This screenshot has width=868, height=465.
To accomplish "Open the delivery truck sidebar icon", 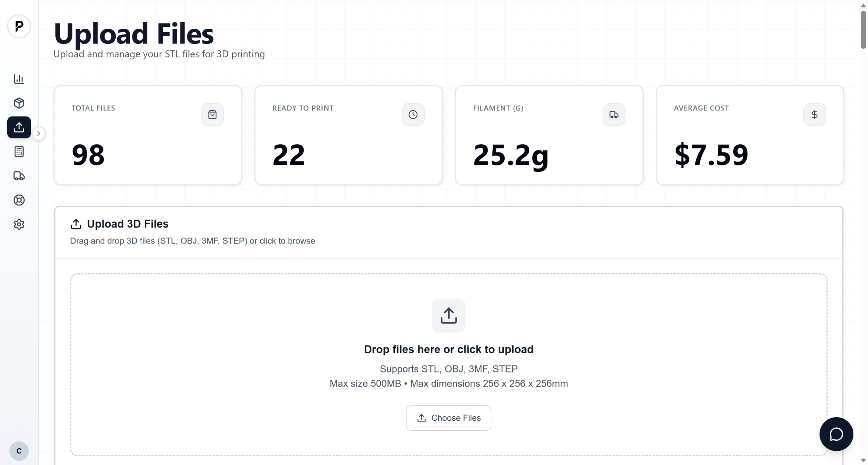I will [x=19, y=176].
